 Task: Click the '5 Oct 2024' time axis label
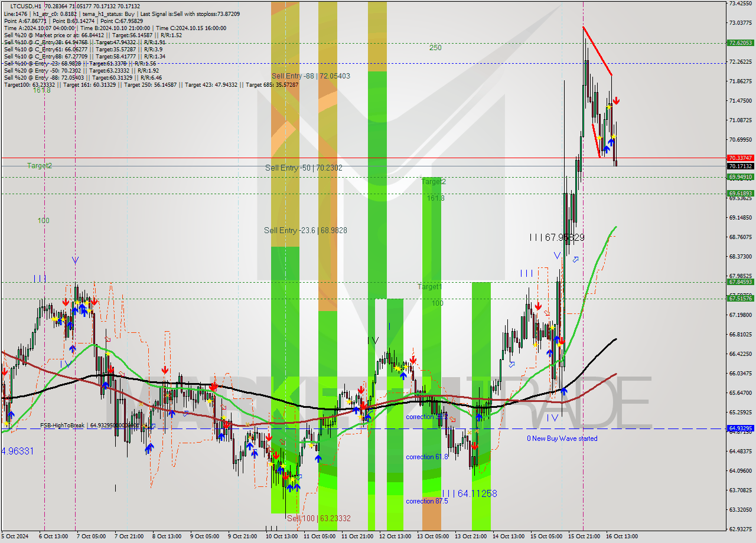click(14, 537)
